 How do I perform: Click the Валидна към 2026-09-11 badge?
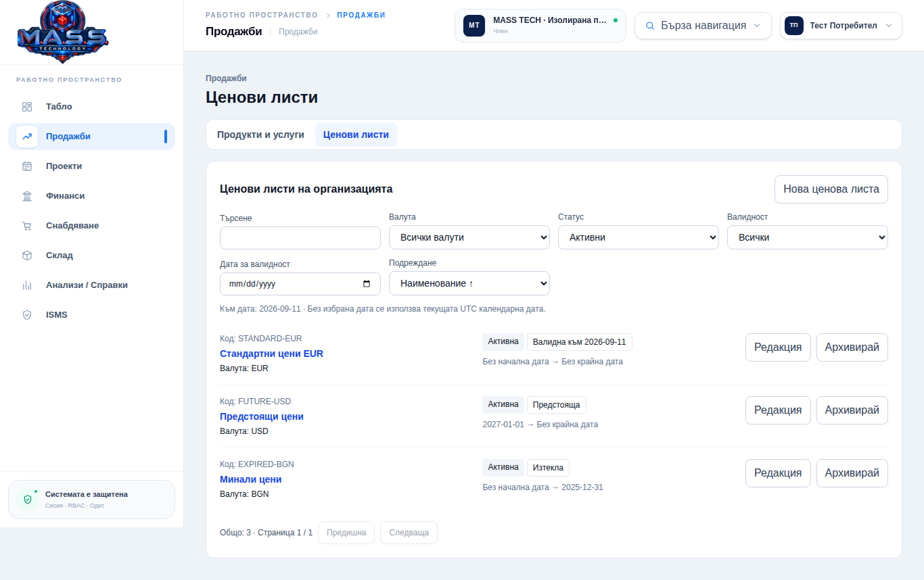click(580, 342)
